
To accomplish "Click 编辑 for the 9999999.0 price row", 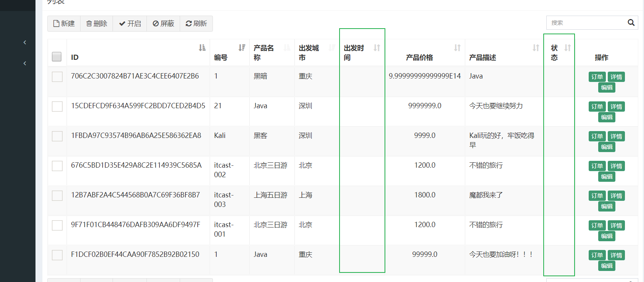I will (607, 117).
